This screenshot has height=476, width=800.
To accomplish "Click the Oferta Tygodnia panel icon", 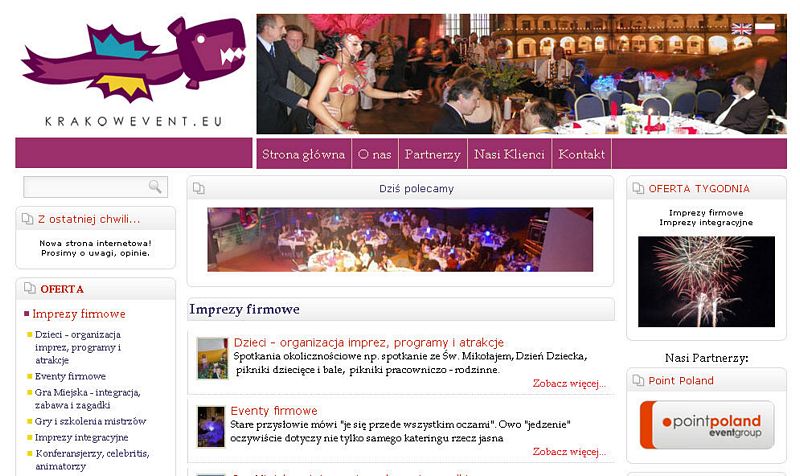I will click(638, 188).
